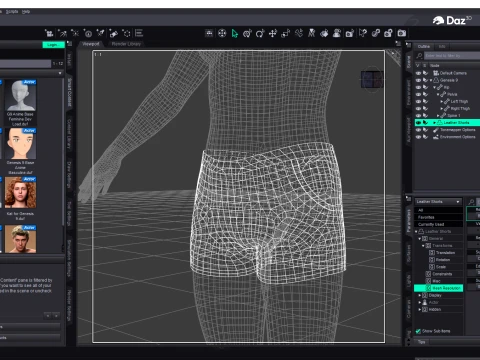480x360 pixels.
Task: Toggle Left Thigh visibility eye
Action: click(418, 101)
